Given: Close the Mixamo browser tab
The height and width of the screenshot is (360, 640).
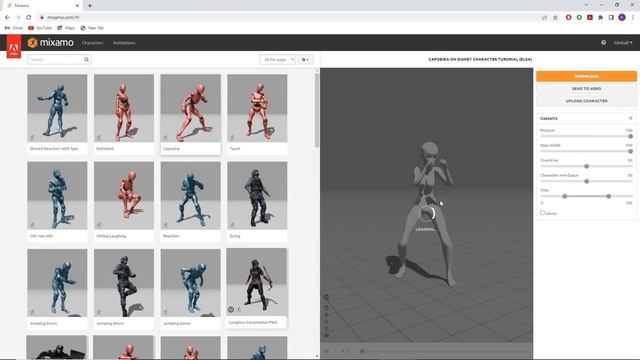Looking at the screenshot, I should (78, 6).
